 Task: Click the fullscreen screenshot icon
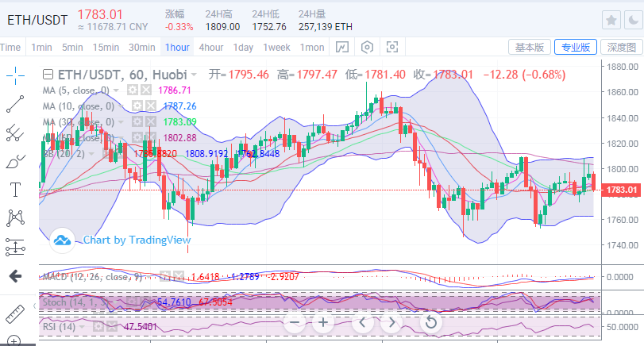pyautogui.click(x=392, y=47)
